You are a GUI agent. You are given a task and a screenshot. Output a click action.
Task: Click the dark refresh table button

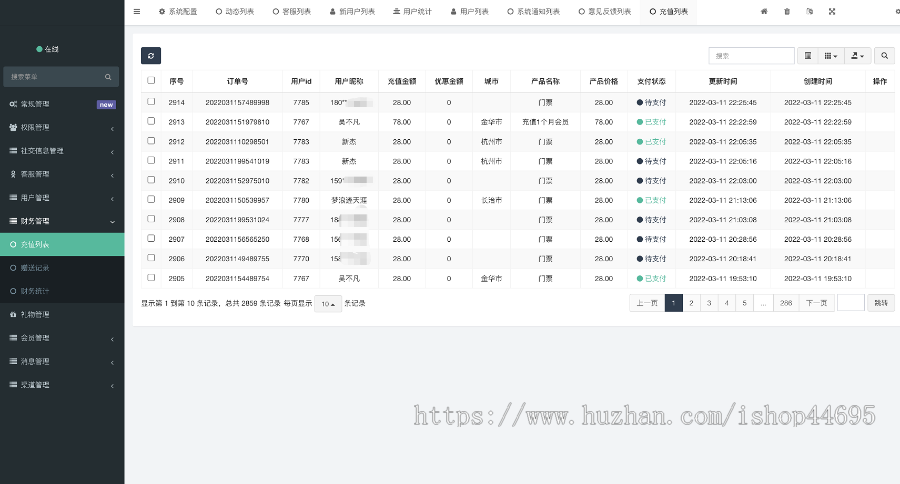151,56
